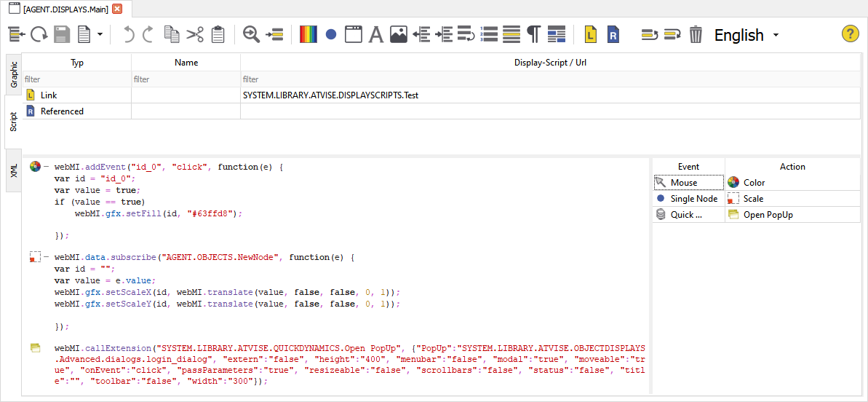The width and height of the screenshot is (868, 402).
Task: Click the blue circle node icon in toolbar
Action: pyautogui.click(x=331, y=35)
